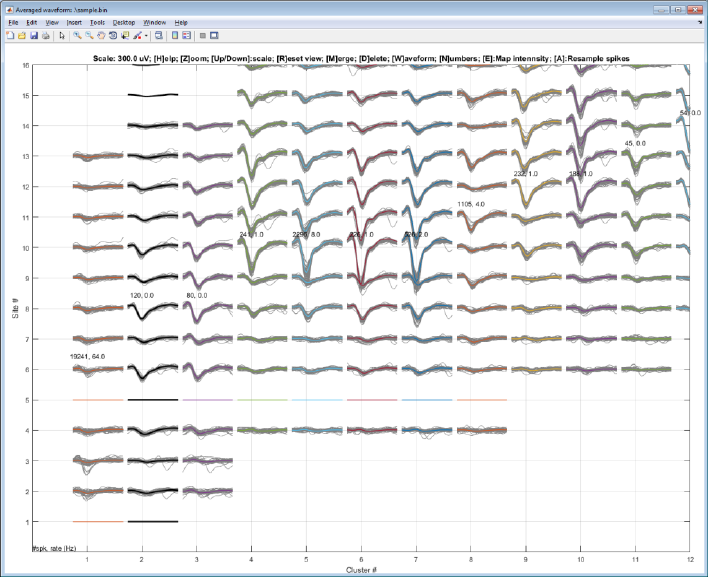
Task: Select the Rotate 3D tool
Action: [x=113, y=35]
